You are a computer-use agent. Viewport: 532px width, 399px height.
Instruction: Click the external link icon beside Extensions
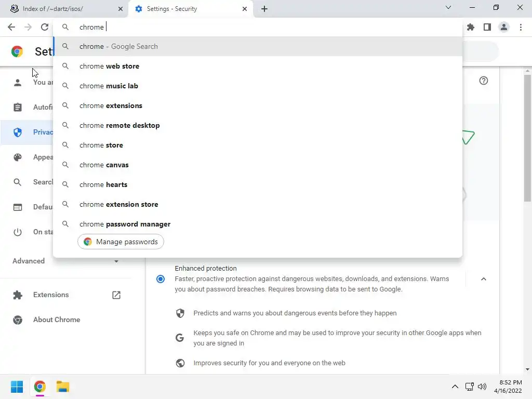click(x=116, y=295)
